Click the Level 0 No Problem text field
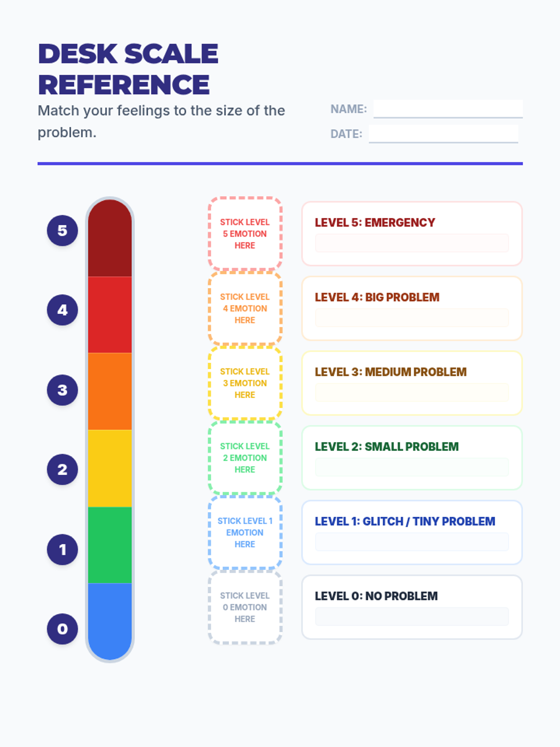560x747 pixels. (412, 617)
